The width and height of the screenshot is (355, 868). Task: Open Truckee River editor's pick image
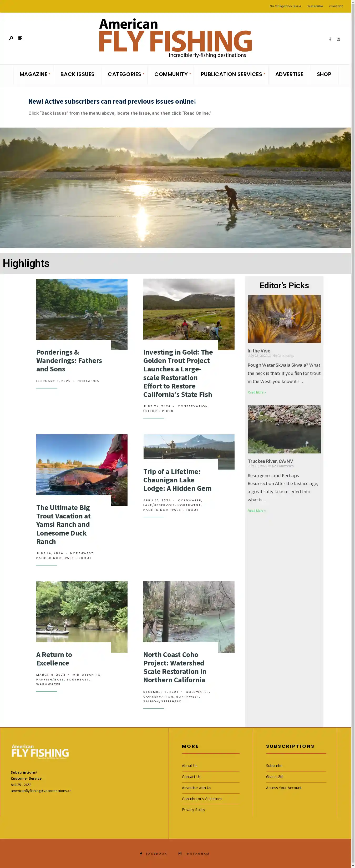coord(284,429)
